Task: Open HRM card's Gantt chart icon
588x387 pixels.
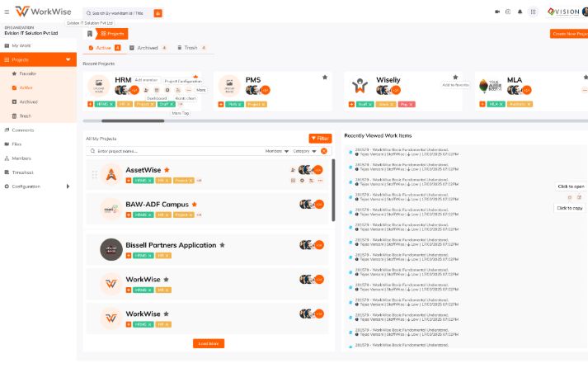Action: coord(178,90)
